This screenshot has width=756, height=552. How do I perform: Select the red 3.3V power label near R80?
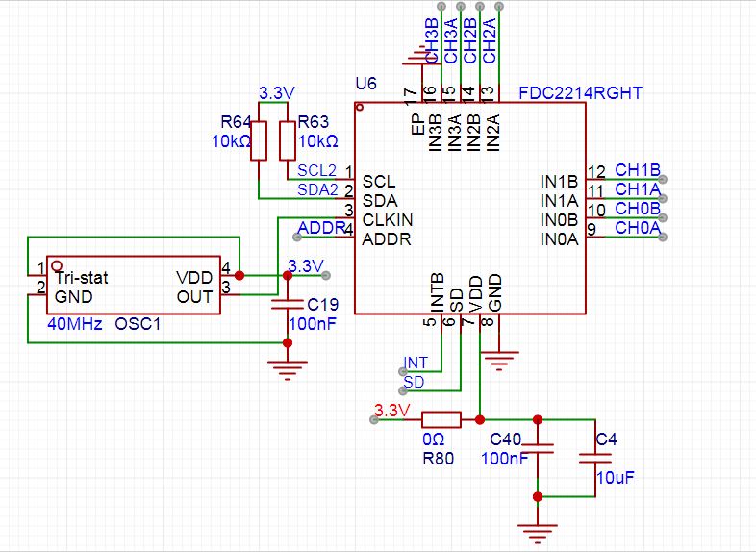[x=392, y=411]
